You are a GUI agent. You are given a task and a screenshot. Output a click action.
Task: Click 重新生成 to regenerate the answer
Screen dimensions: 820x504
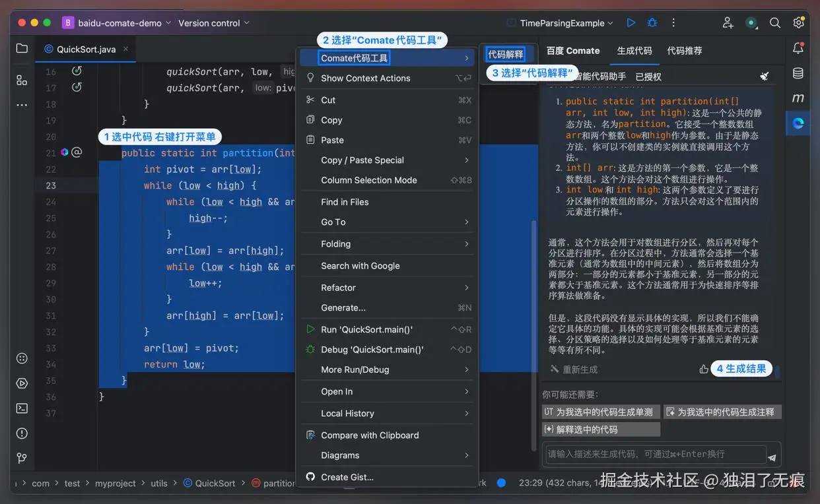coord(574,369)
